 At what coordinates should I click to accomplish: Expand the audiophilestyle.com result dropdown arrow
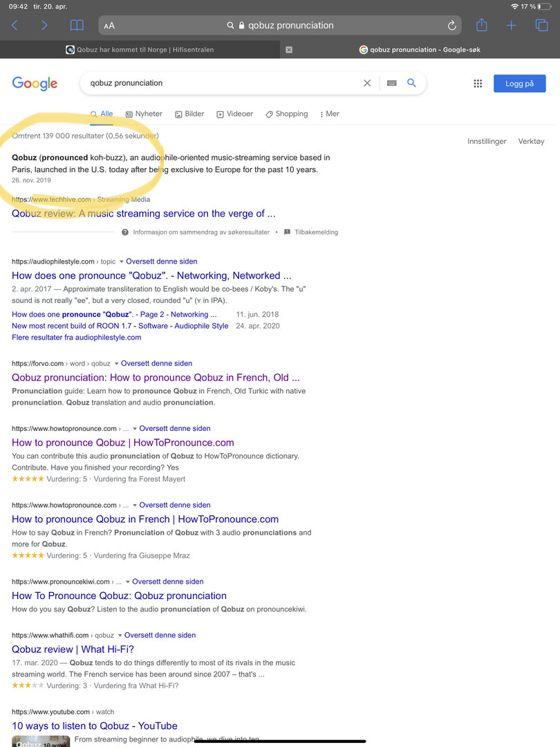click(x=122, y=261)
